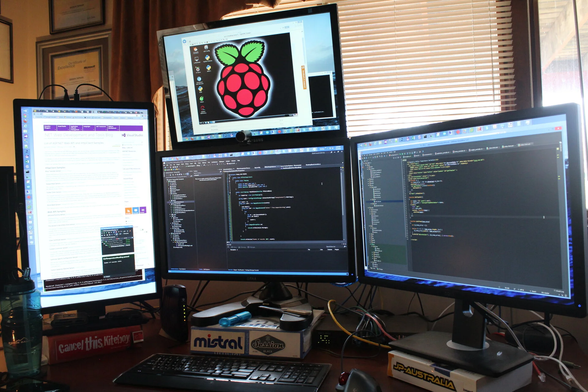Click the orange RSS subscribe button
Screen dimensions: 588x392
(128, 211)
